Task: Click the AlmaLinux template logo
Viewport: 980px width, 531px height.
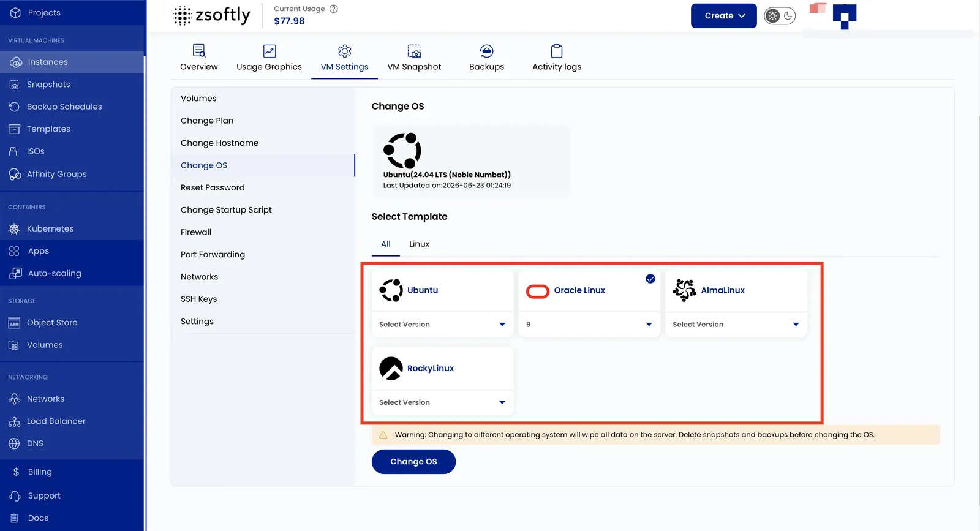Action: click(x=685, y=290)
